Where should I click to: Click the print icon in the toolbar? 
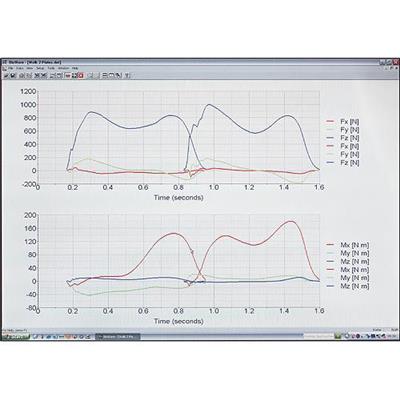(22, 76)
